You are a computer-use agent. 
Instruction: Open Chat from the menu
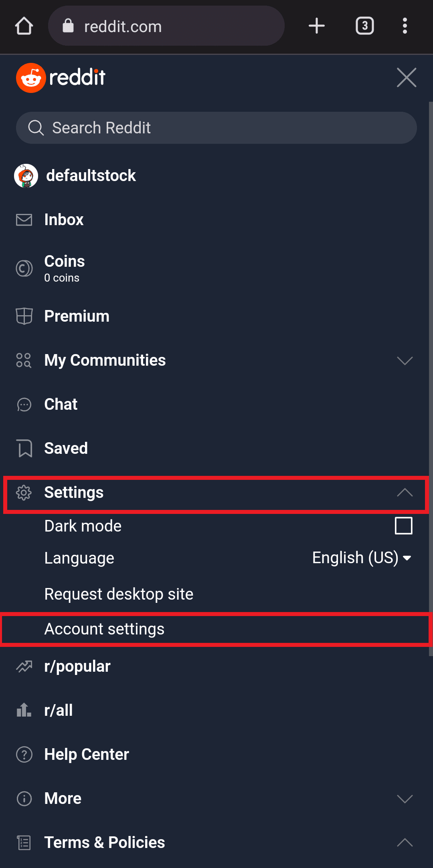(x=61, y=404)
